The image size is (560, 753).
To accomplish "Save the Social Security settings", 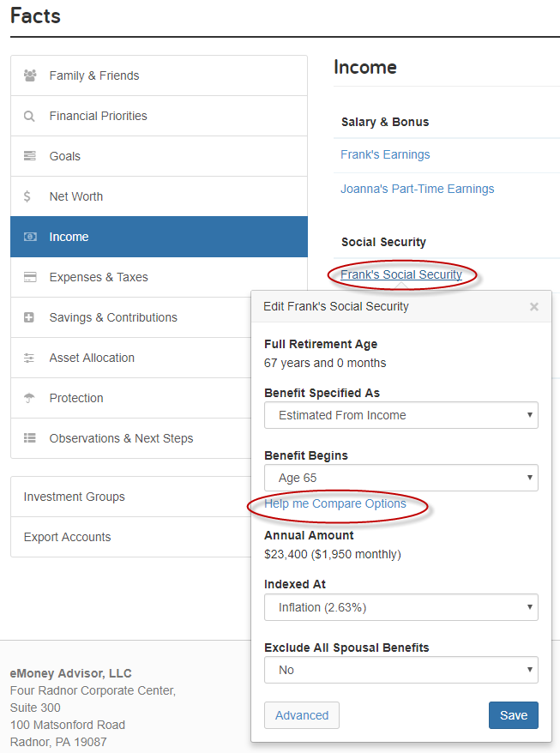I will (x=514, y=715).
